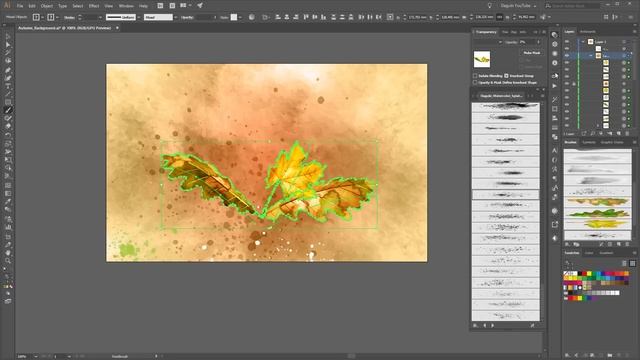This screenshot has height=360, width=640.
Task: Select top dark brush stroke in watercolor library
Action: point(506,106)
